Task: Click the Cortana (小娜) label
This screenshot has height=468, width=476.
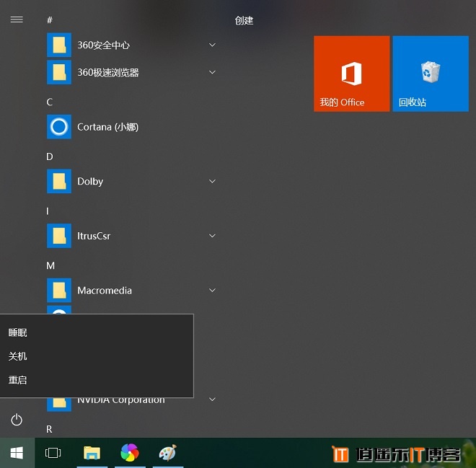Action: 107,127
